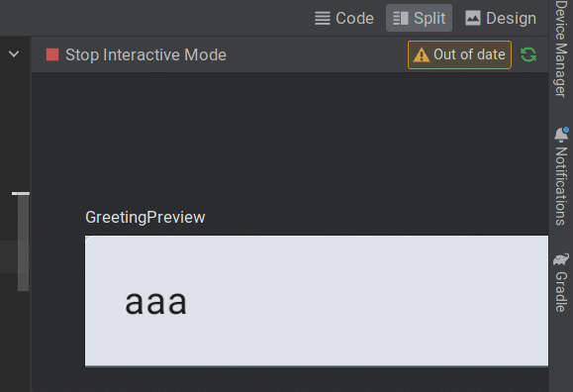Click the Gradle elephant icon

click(561, 259)
